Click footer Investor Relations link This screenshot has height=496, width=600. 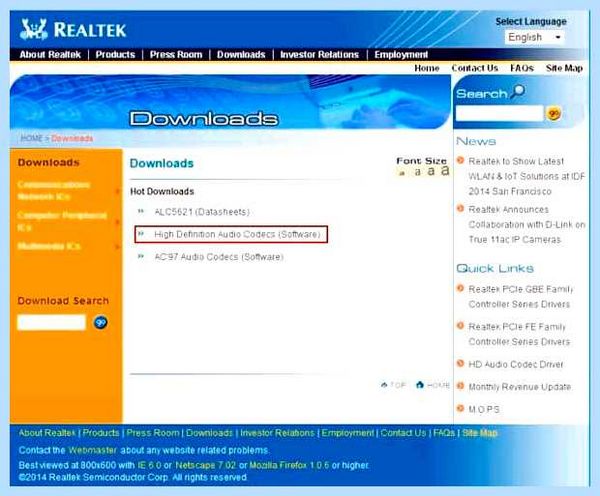tap(277, 433)
